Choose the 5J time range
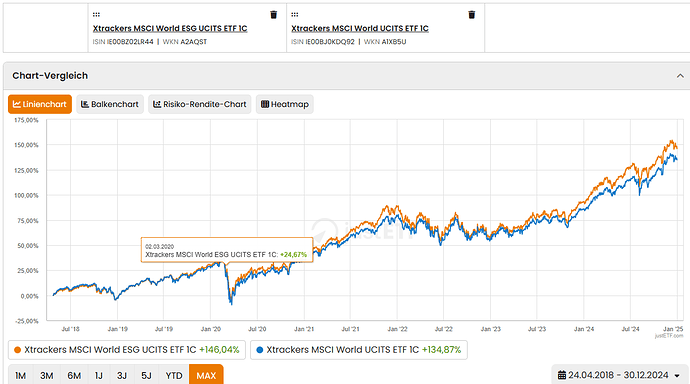The image size is (690, 384). click(x=146, y=376)
